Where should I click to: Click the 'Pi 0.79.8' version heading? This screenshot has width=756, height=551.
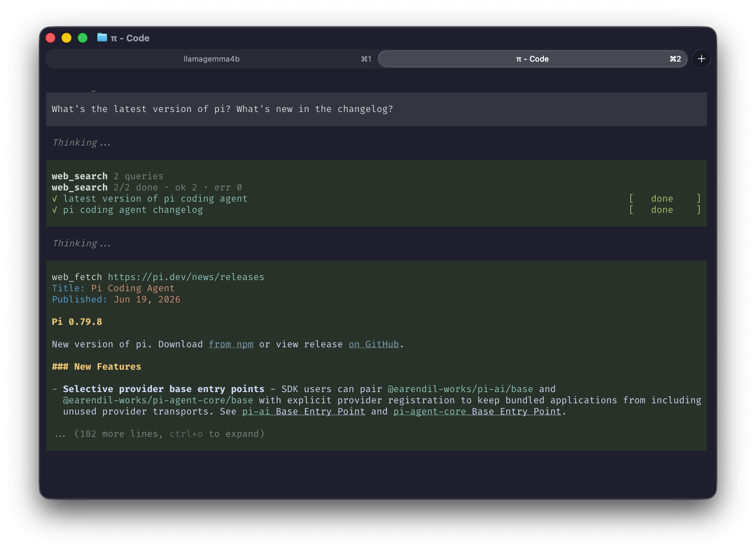(x=77, y=322)
